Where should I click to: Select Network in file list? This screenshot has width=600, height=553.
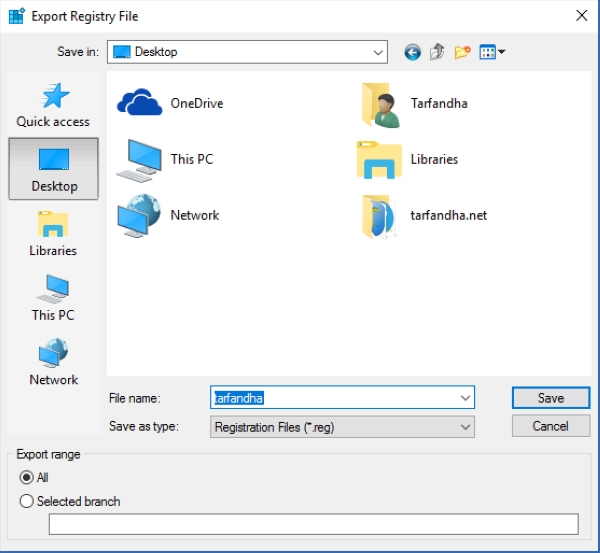pyautogui.click(x=168, y=216)
